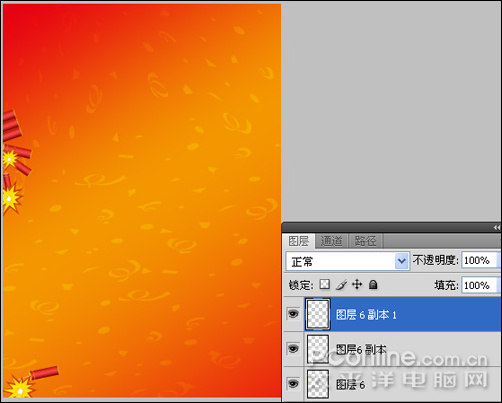This screenshot has width=502, height=403.
Task: Collapse the panel with double-arrow icon
Action: coord(496,227)
